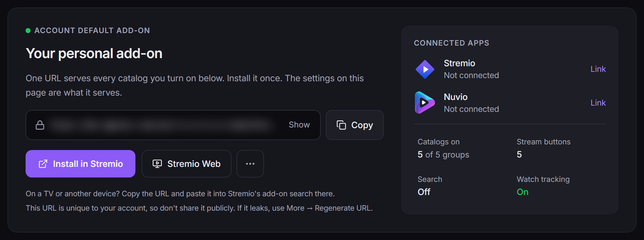Copy the add-on URL
The height and width of the screenshot is (240, 644).
355,125
